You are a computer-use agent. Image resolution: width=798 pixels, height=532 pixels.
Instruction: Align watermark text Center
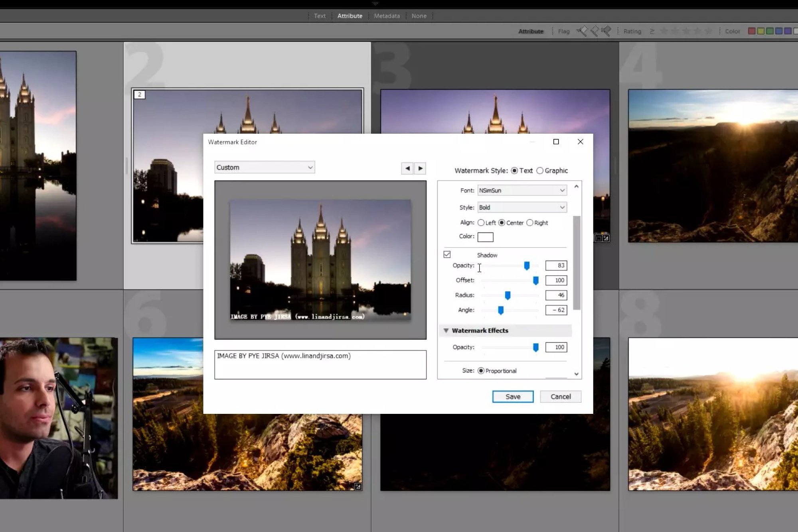[502, 223]
